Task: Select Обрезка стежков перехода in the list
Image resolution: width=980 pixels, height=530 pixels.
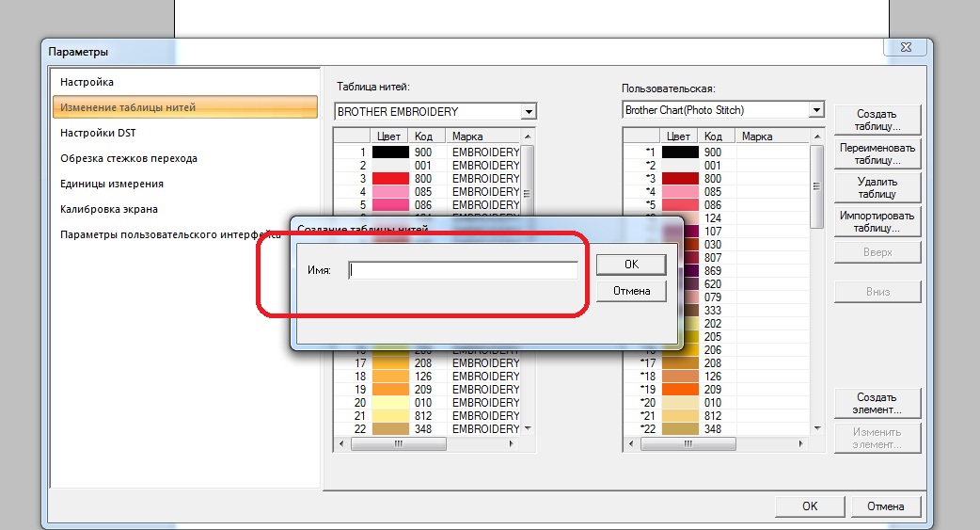Action: [129, 158]
